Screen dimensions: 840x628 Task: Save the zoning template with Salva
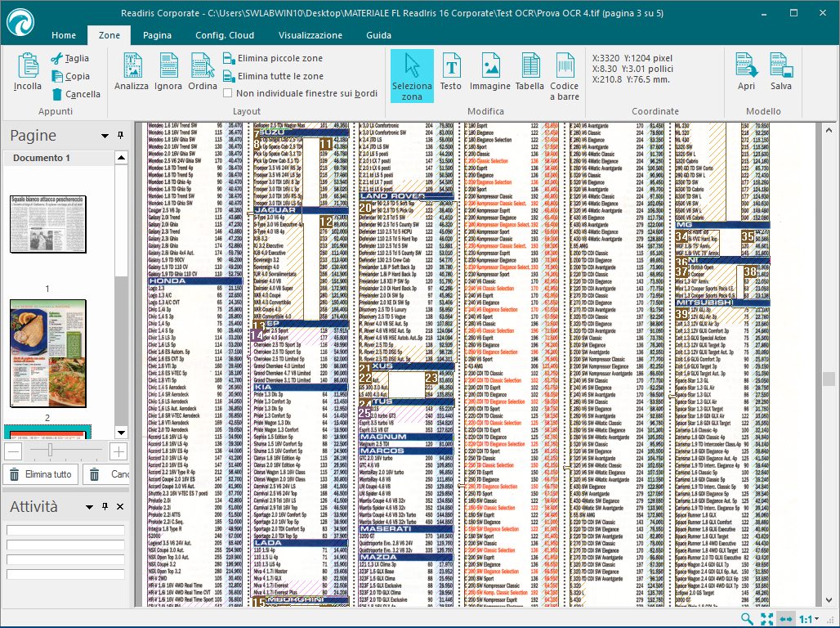(780, 72)
